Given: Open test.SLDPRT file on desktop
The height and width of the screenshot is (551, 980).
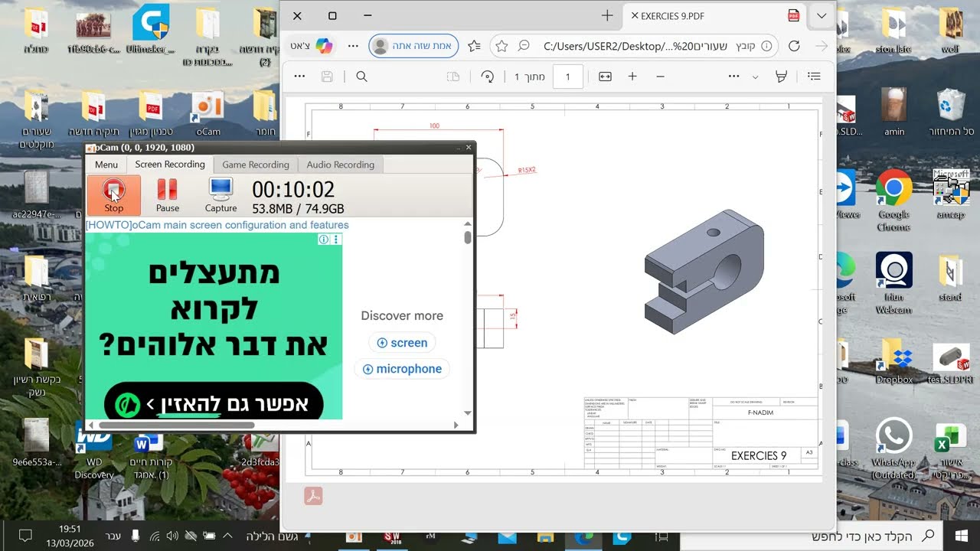Looking at the screenshot, I should (x=951, y=364).
